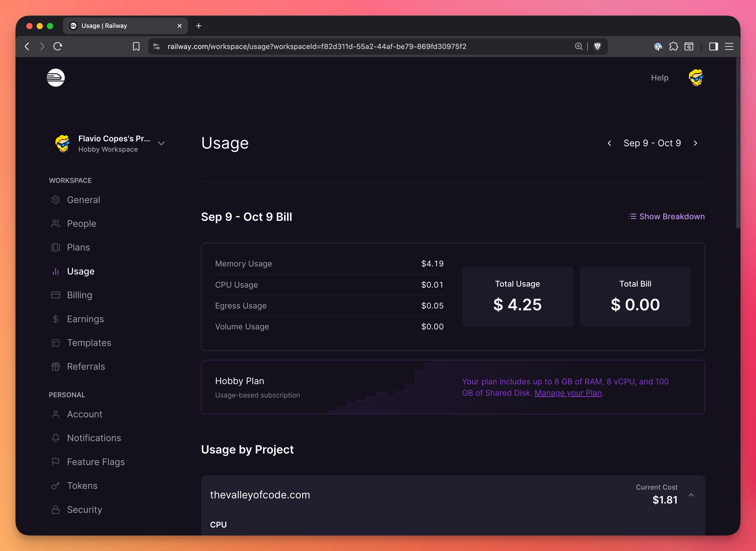The image size is (756, 551).
Task: Open new browser tab
Action: 198,26
